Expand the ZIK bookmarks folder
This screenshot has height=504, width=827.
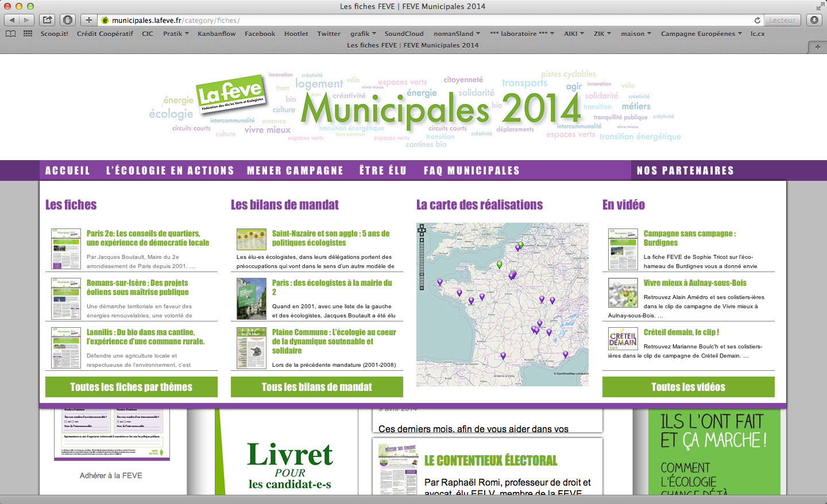click(x=602, y=34)
